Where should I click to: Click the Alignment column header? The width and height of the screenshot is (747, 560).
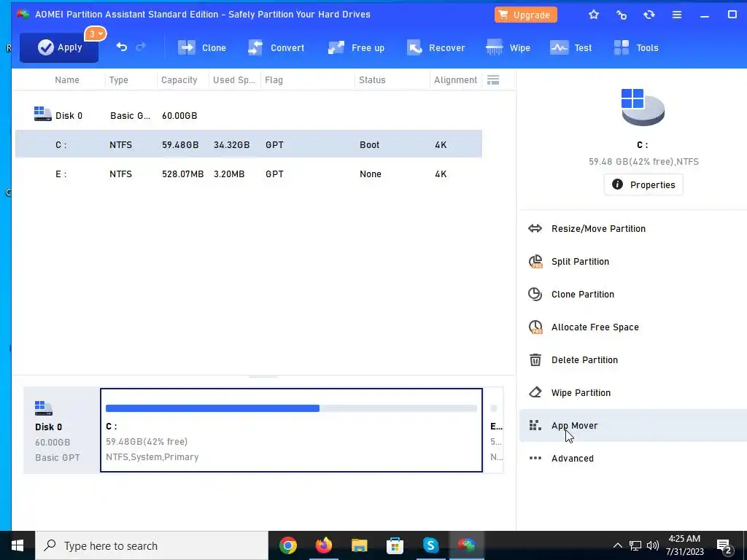455,80
